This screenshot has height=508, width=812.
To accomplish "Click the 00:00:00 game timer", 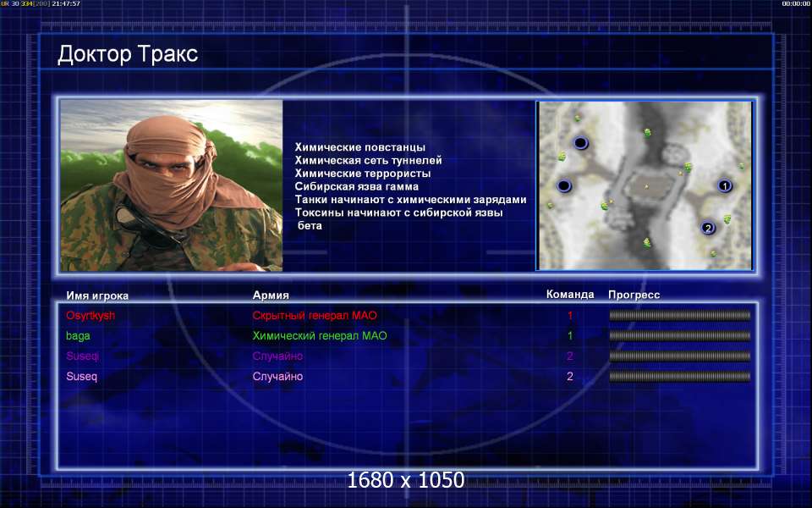I will (x=795, y=3).
